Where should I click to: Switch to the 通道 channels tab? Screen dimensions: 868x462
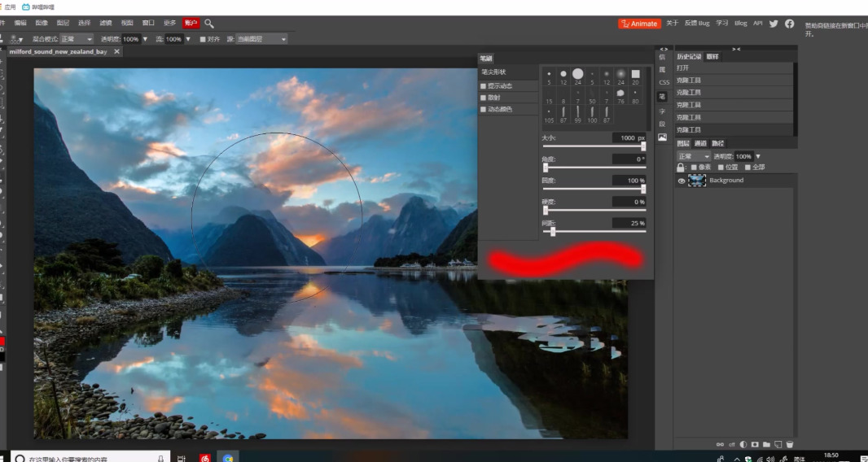[700, 143]
